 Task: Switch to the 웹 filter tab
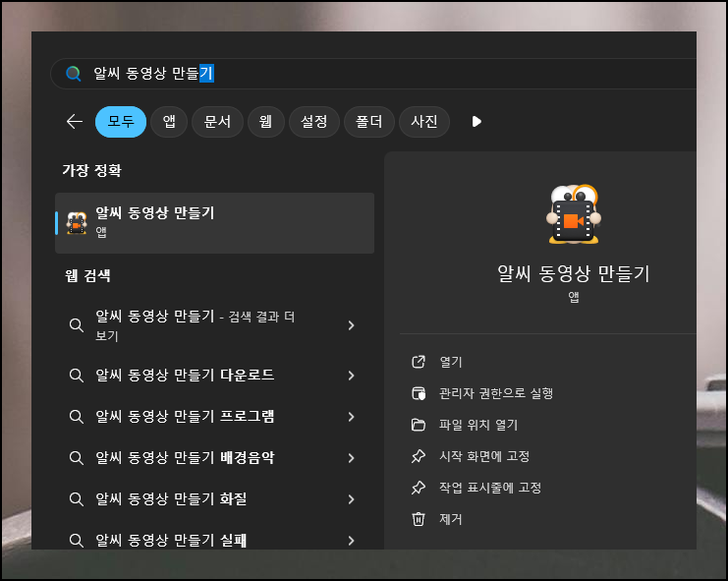tap(266, 122)
